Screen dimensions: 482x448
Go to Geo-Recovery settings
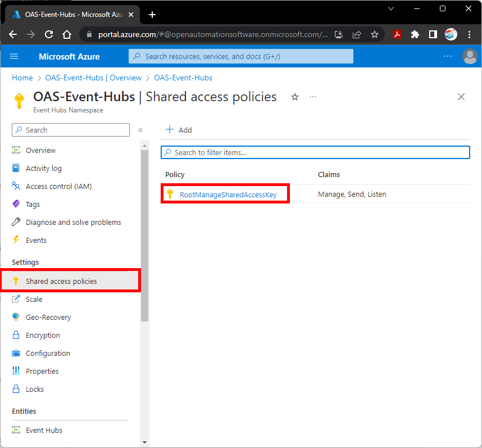point(48,317)
